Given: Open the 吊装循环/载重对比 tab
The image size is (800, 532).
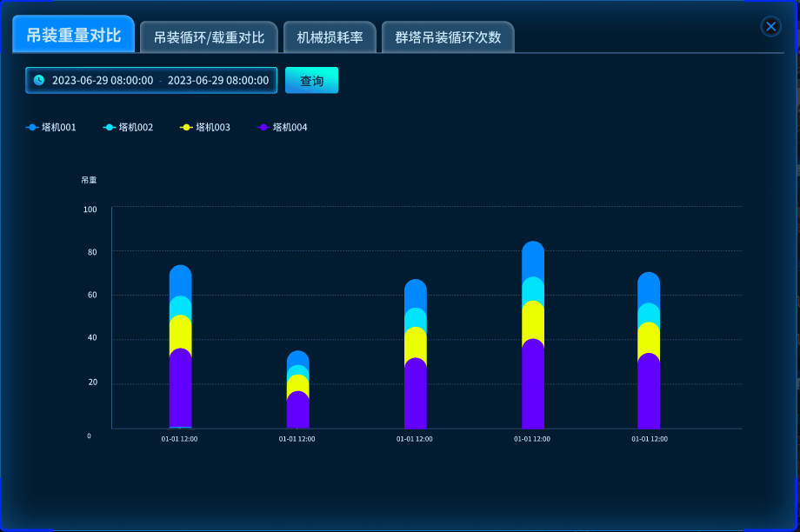Looking at the screenshot, I should pos(209,37).
